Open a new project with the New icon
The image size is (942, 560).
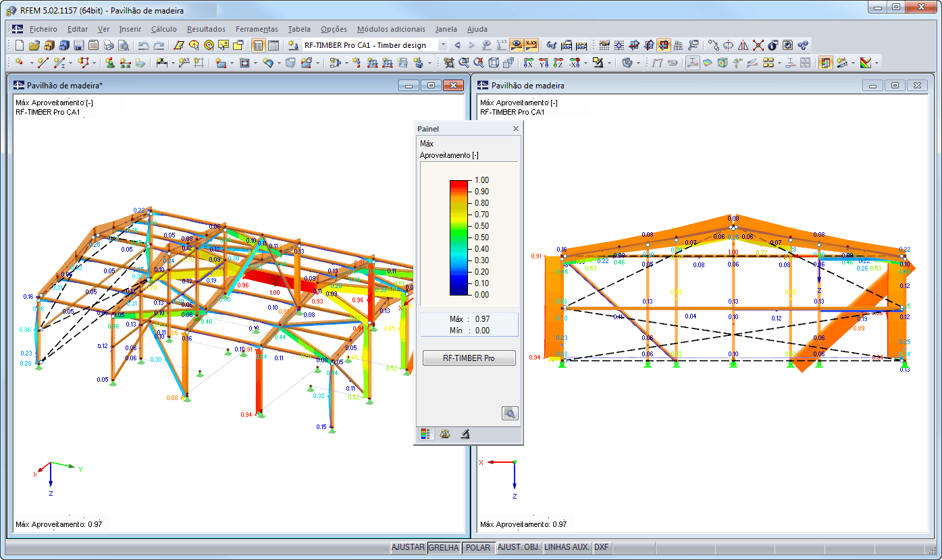(x=18, y=44)
